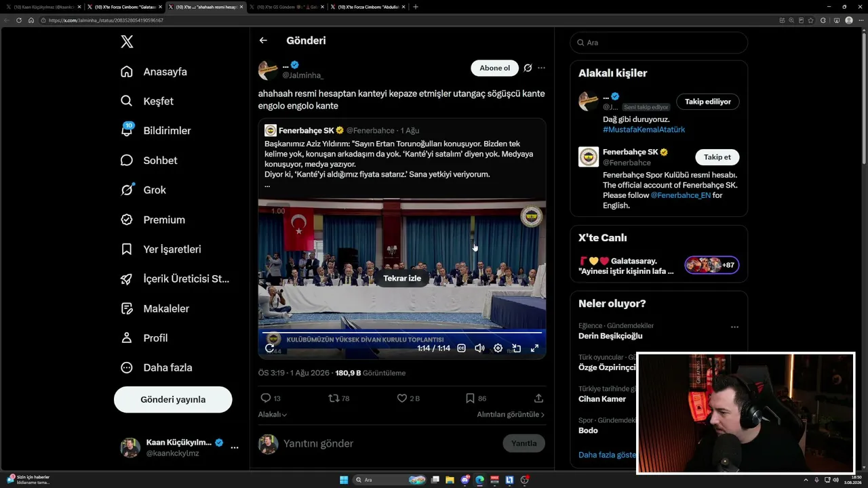Open Profil page
The width and height of the screenshot is (868, 488).
pyautogui.click(x=144, y=338)
